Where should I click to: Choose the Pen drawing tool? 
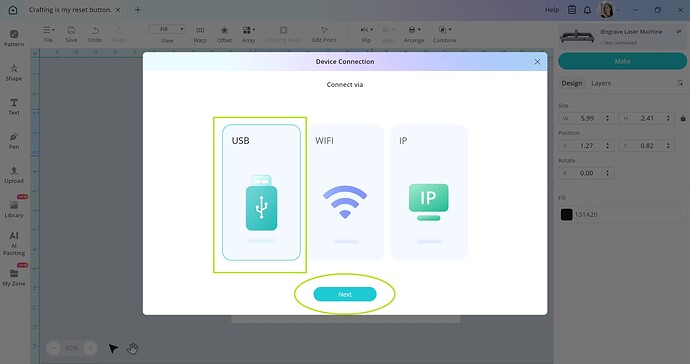(x=14, y=141)
